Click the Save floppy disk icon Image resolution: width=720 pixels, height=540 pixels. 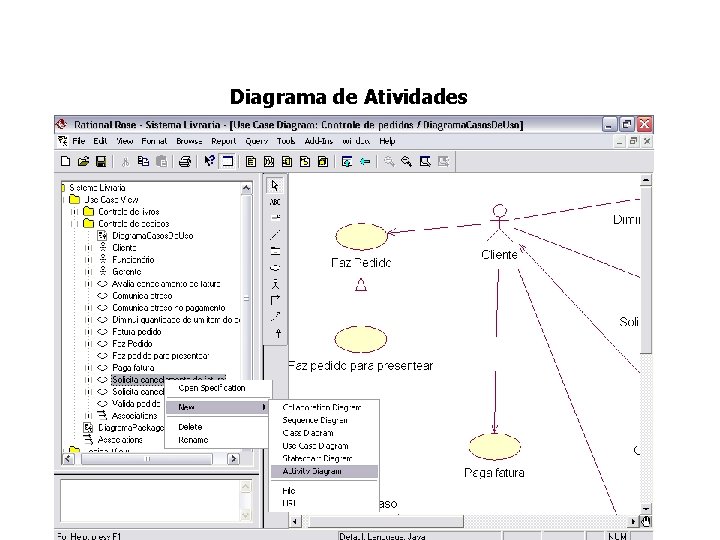pyautogui.click(x=101, y=161)
